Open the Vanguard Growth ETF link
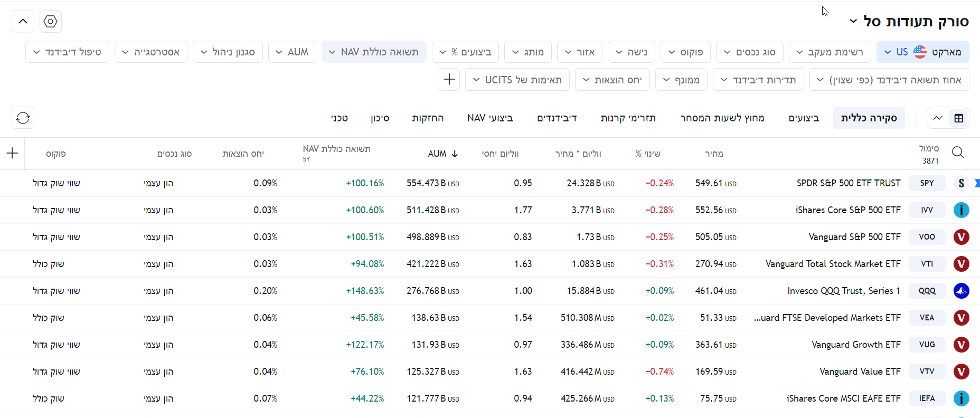The height and width of the screenshot is (418, 980). [856, 345]
